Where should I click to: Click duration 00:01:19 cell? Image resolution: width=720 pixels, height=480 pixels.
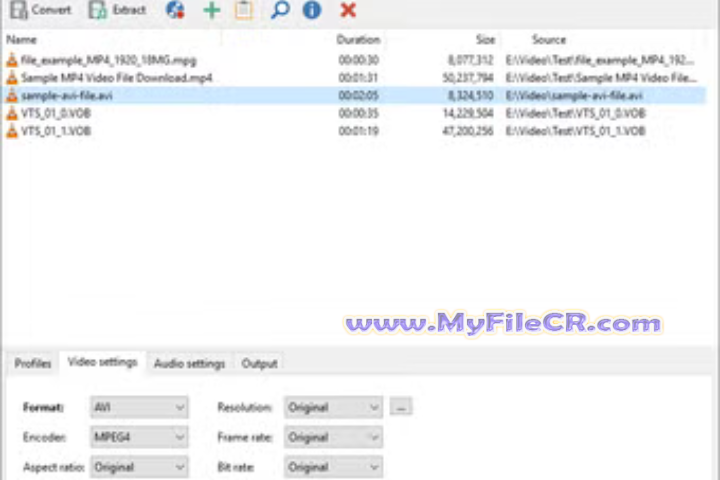(359, 131)
